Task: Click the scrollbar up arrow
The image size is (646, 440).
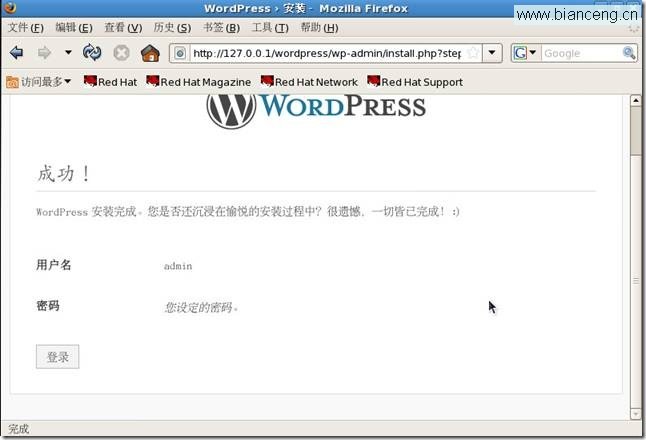Action: point(636,100)
